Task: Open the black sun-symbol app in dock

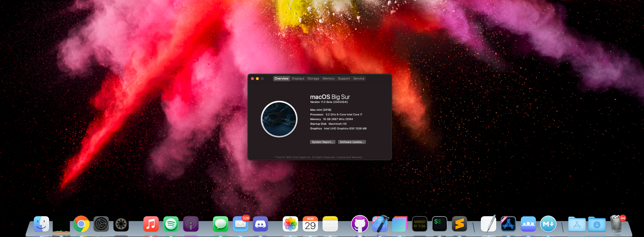Action: click(x=121, y=224)
